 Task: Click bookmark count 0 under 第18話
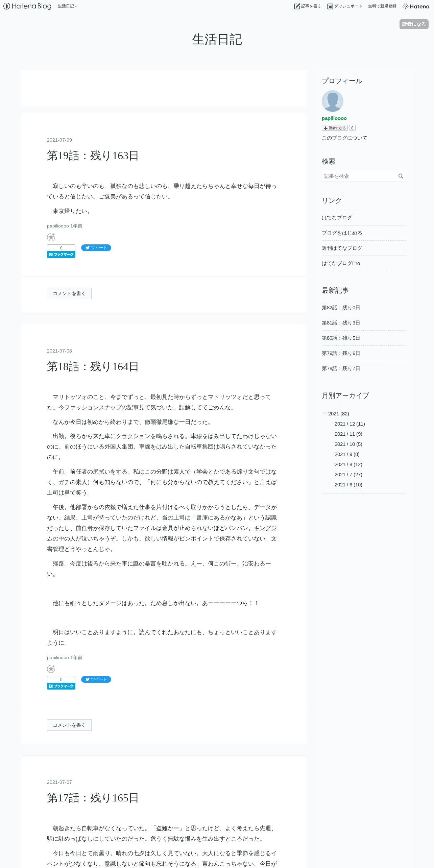pyautogui.click(x=61, y=679)
